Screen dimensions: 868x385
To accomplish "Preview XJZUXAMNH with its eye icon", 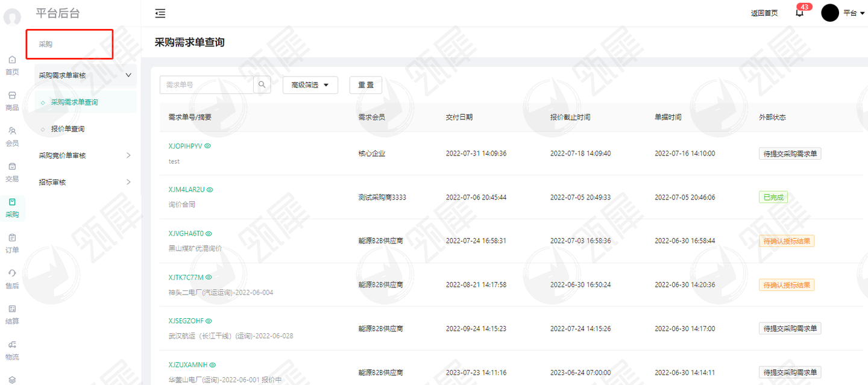I will pyautogui.click(x=212, y=365).
